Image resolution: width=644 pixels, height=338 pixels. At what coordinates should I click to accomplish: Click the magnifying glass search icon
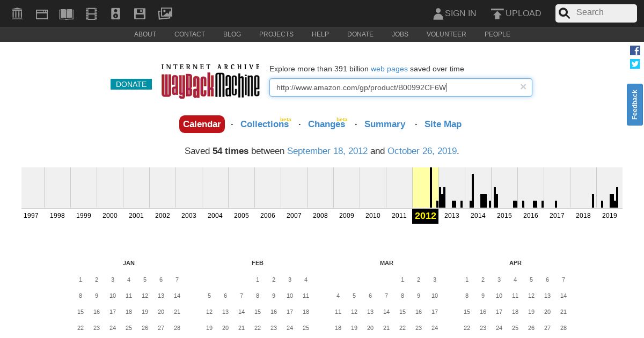click(x=564, y=13)
